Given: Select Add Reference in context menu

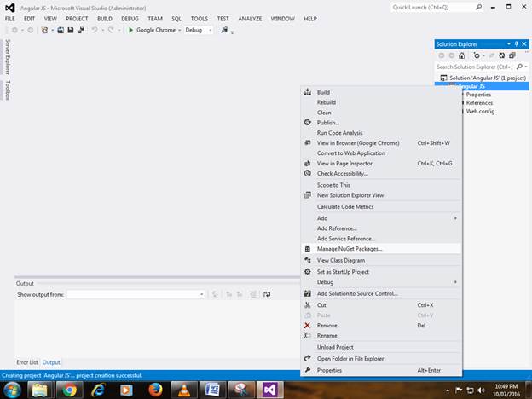Looking at the screenshot, I should tap(381, 228).
